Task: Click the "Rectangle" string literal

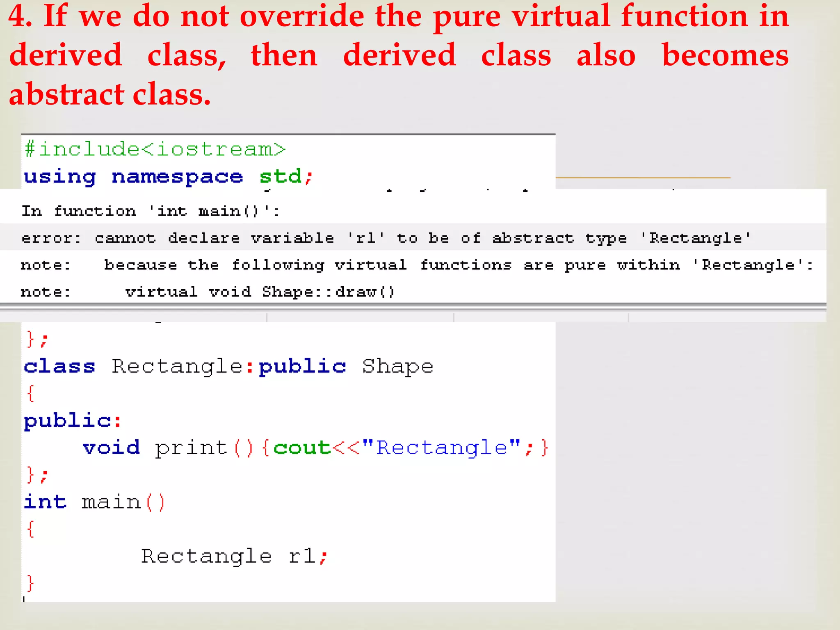Action: (x=441, y=447)
